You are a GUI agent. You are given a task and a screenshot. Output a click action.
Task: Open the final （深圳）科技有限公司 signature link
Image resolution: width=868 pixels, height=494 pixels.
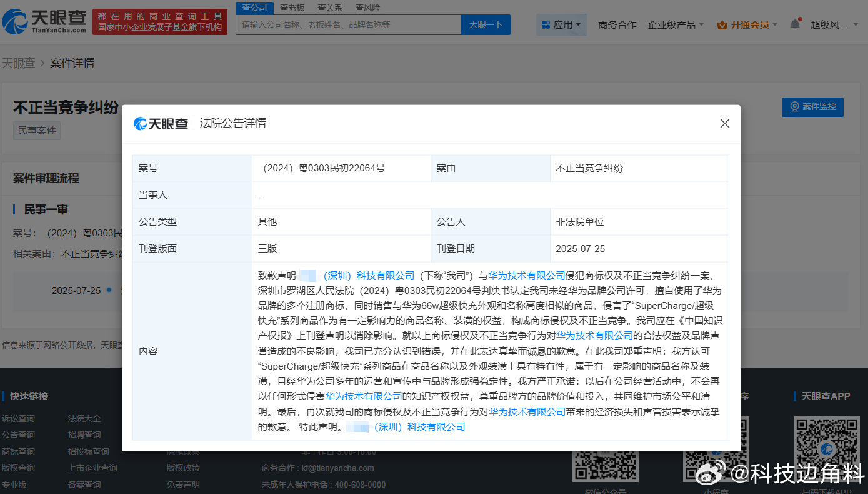(419, 426)
